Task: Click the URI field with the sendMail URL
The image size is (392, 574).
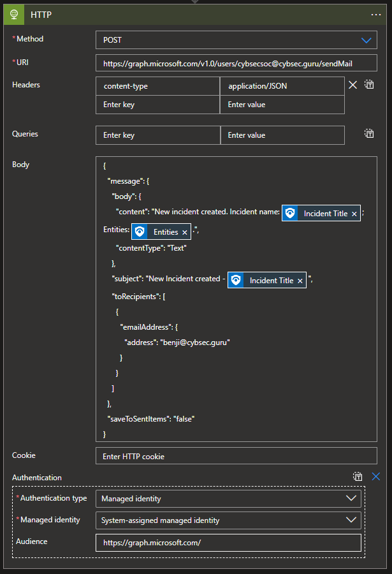Action: (236, 63)
